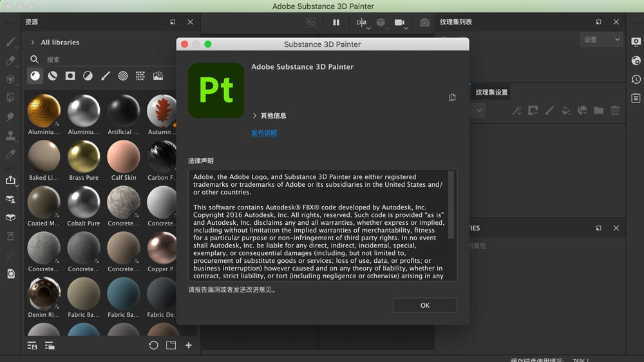Add a folder in layer toolbar
This screenshot has height=362, width=644.
[x=599, y=110]
